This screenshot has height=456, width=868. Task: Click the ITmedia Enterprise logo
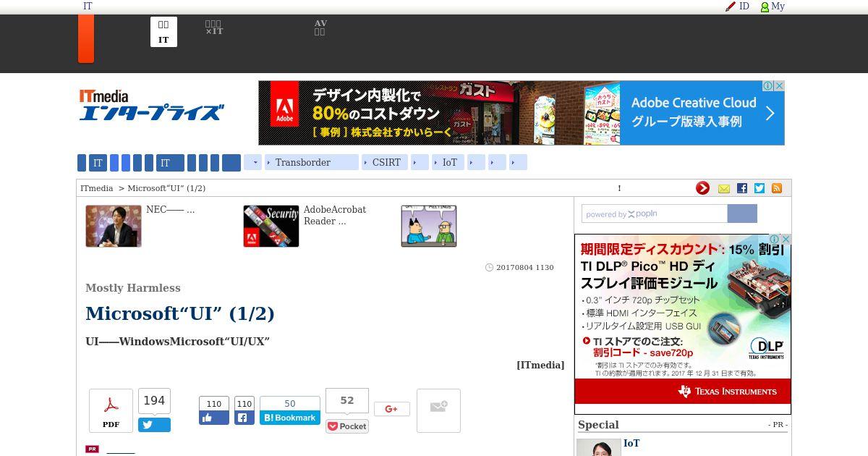(151, 105)
